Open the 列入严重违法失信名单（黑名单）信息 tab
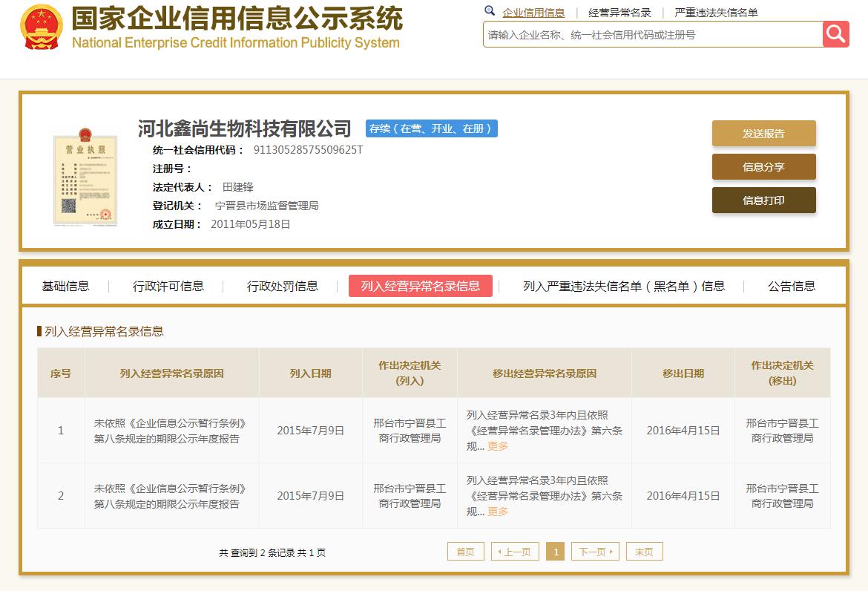The width and height of the screenshot is (868, 591). pos(624,286)
